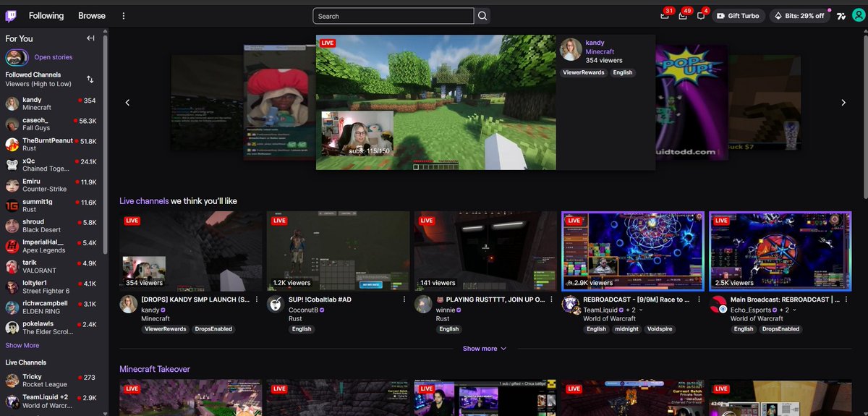Click the stories avatar in sidebar
The width and height of the screenshot is (868, 416).
point(16,57)
